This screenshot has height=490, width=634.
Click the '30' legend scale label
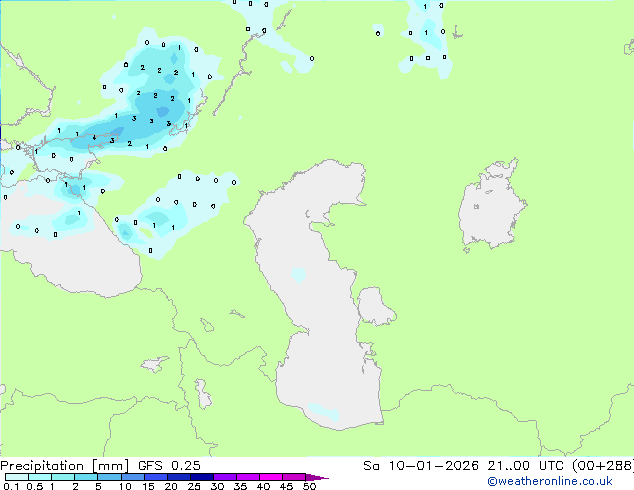pyautogui.click(x=217, y=486)
